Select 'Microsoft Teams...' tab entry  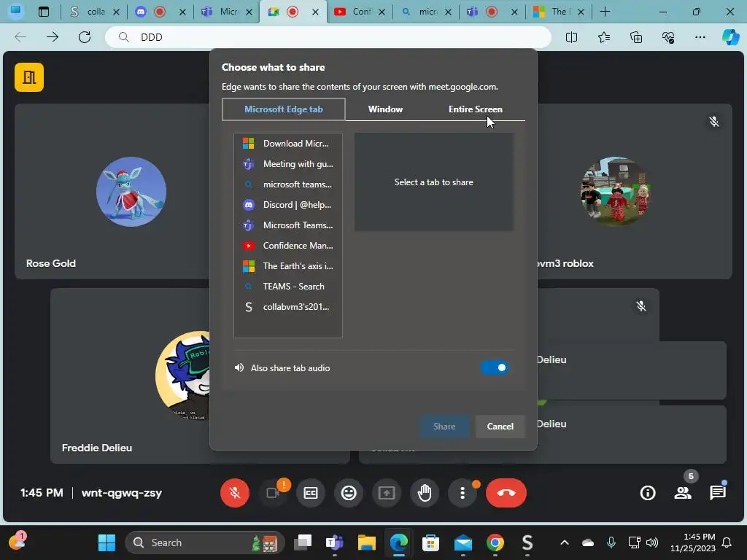[288, 225]
